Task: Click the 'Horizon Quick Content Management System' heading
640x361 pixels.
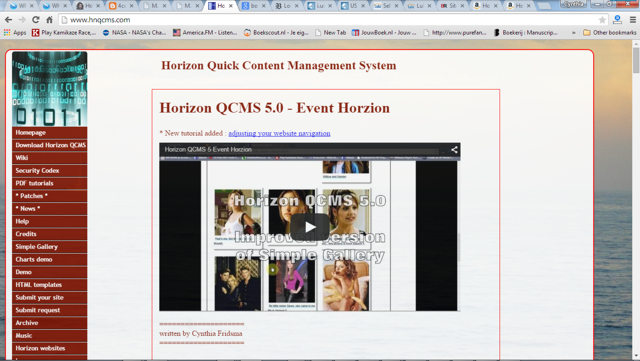Action: 278,65
